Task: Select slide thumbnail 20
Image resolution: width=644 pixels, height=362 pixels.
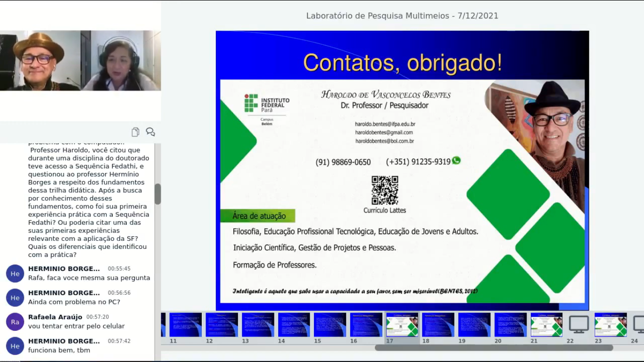Action: tap(511, 325)
